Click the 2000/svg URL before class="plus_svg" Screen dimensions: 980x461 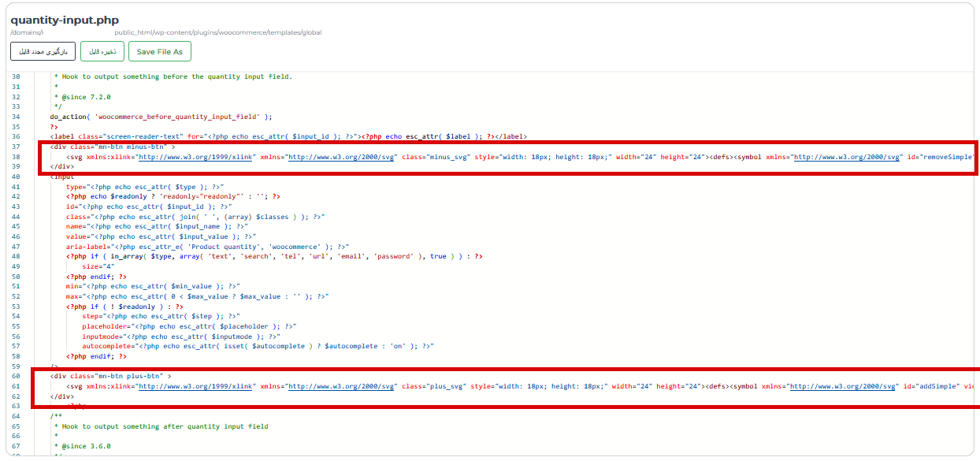coord(342,387)
